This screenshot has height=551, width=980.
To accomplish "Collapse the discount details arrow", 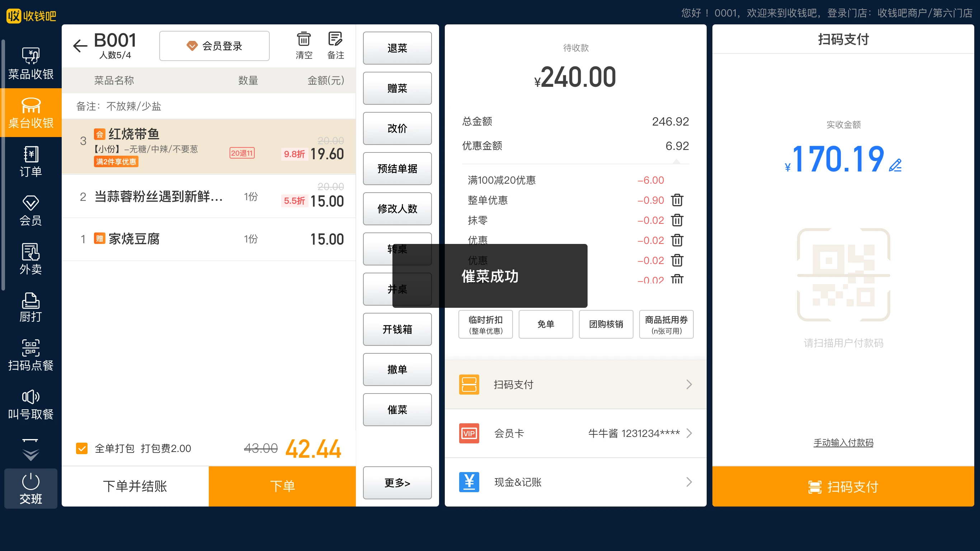I will 677,162.
